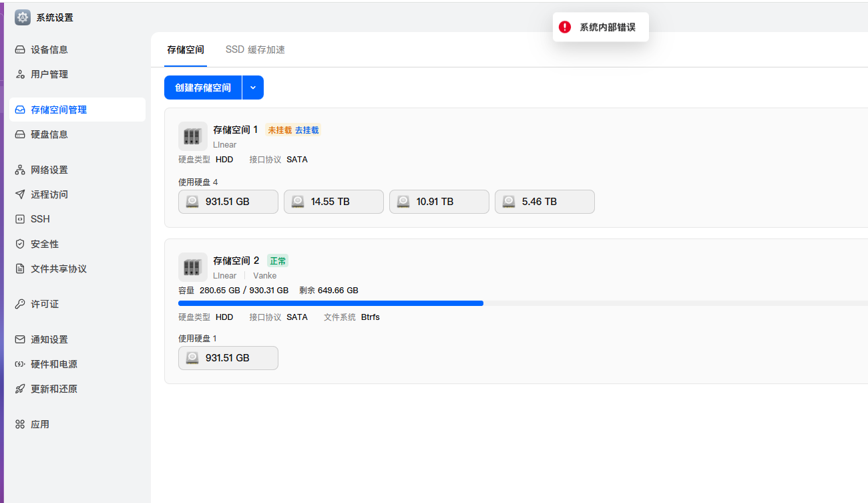Click the 存储空间 2 title text

coord(236,261)
